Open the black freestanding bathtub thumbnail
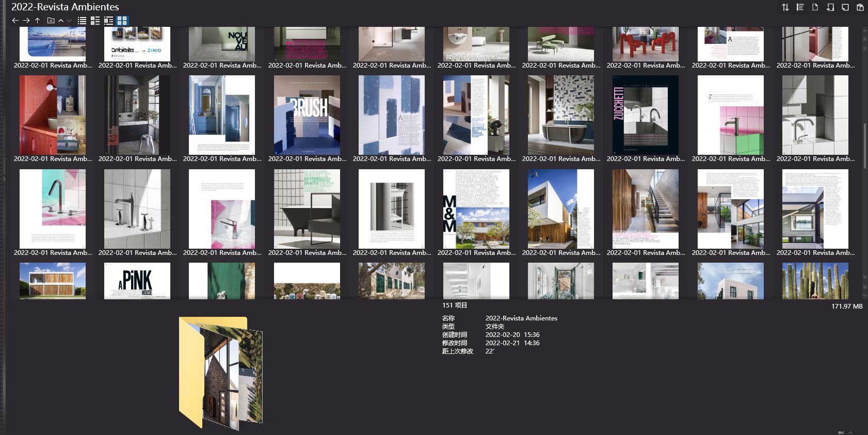The image size is (868, 435). point(561,115)
